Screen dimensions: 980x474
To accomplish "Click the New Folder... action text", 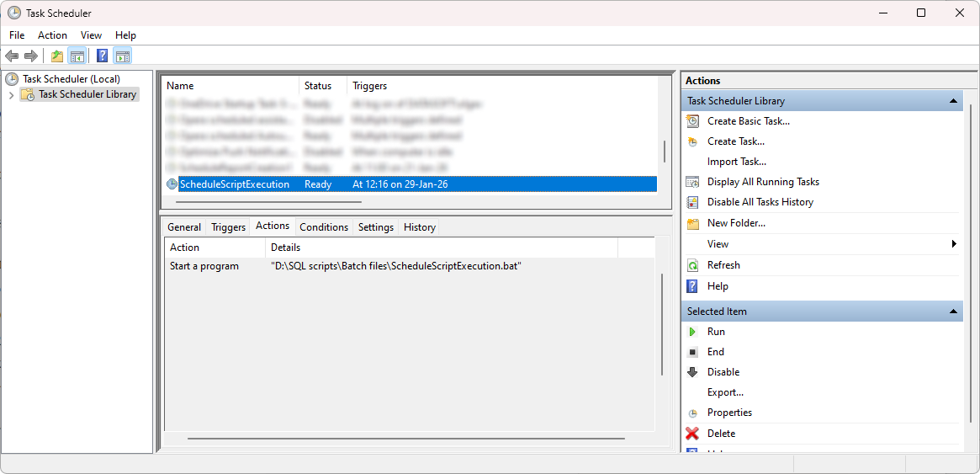I will coord(736,222).
